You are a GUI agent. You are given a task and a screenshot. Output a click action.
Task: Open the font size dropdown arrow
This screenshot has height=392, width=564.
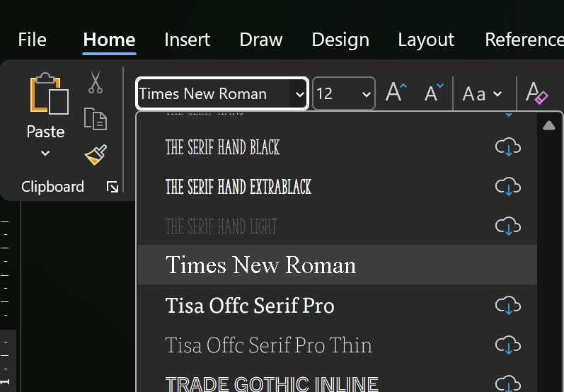(x=366, y=94)
